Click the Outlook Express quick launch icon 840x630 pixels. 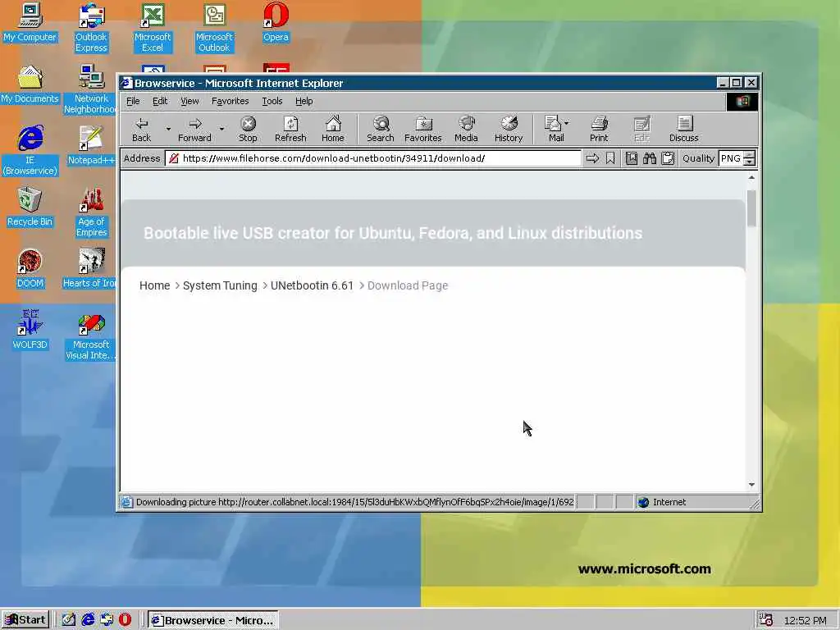click(107, 620)
